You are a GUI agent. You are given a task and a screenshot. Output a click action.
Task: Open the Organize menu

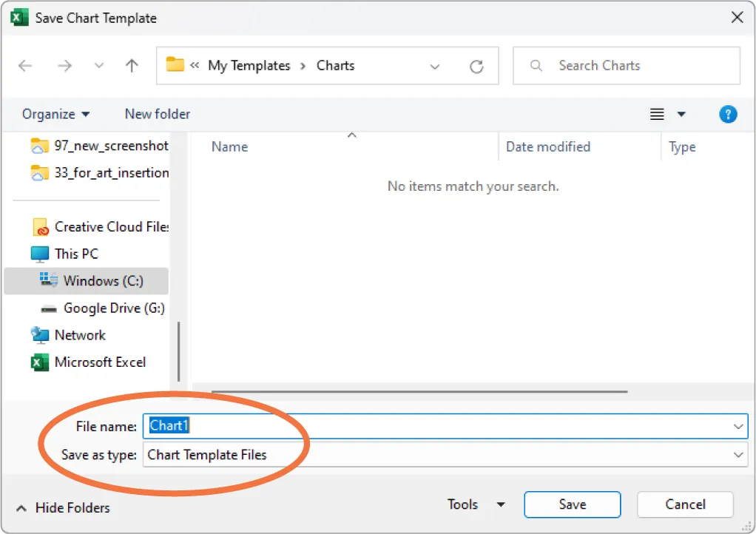pos(56,114)
